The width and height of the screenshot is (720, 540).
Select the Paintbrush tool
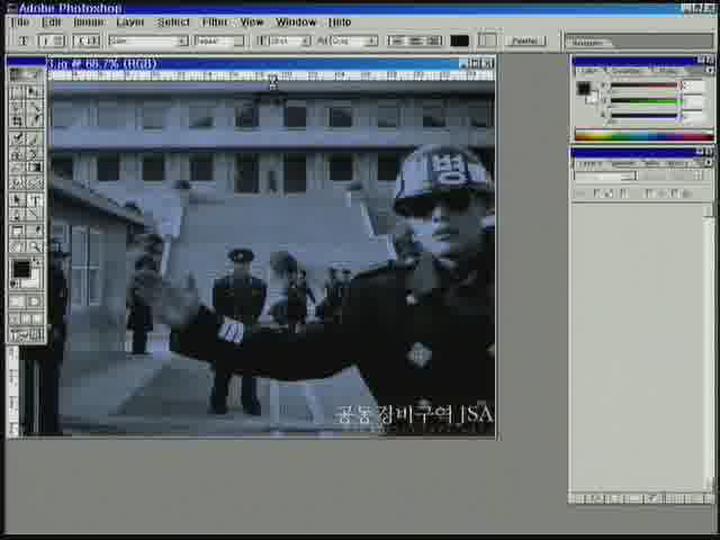point(34,138)
